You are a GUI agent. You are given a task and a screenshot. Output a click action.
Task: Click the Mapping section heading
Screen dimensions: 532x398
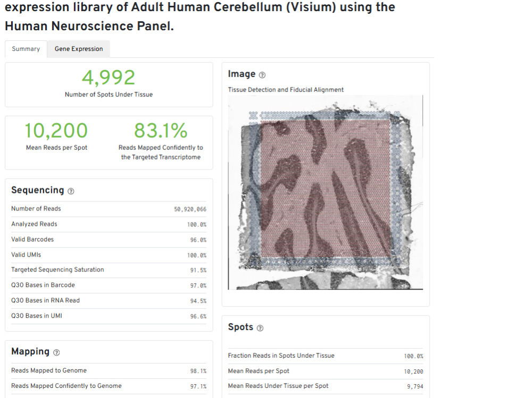tap(30, 351)
